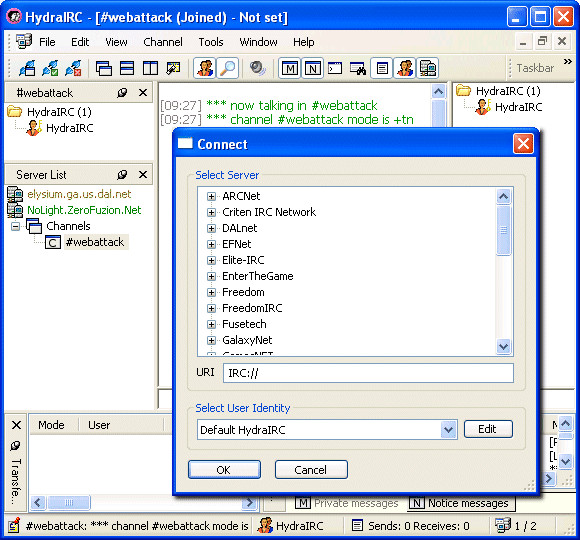This screenshot has height=540, width=580.
Task: Toggle the M private messages toolbar button
Action: 290,68
